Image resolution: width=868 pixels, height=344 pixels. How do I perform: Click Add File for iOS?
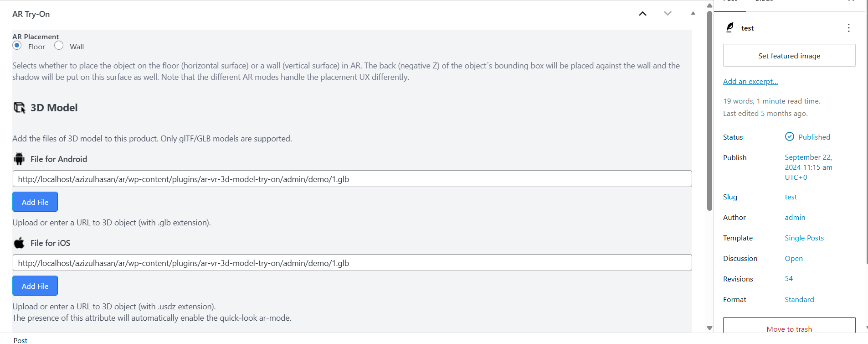(35, 286)
